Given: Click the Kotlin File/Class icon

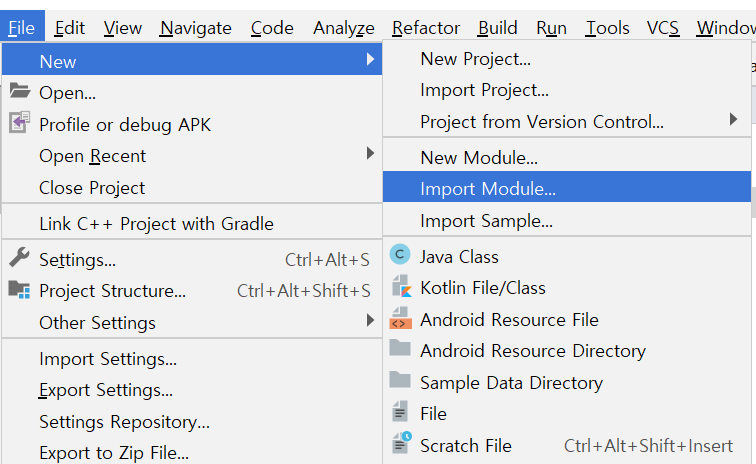Looking at the screenshot, I should coord(401,286).
